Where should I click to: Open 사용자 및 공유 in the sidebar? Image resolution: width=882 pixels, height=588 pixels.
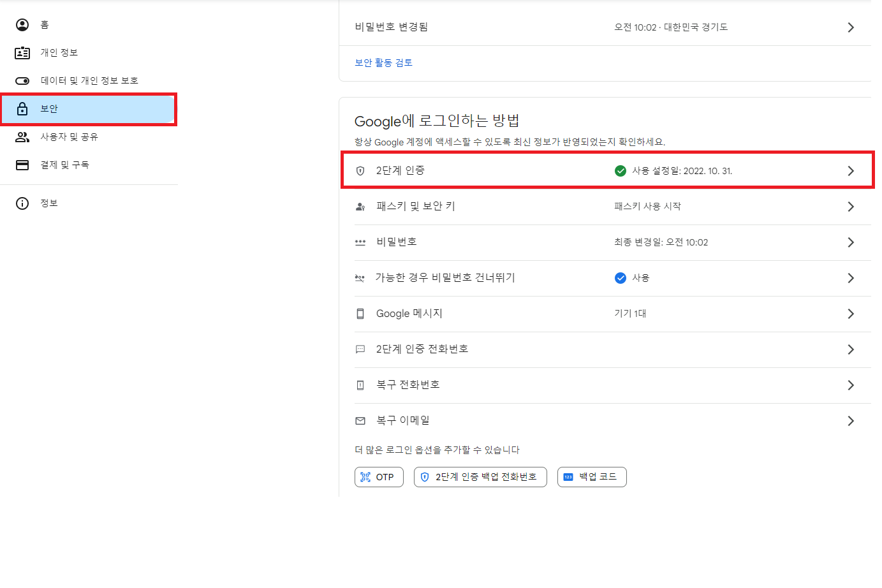pyautogui.click(x=89, y=137)
